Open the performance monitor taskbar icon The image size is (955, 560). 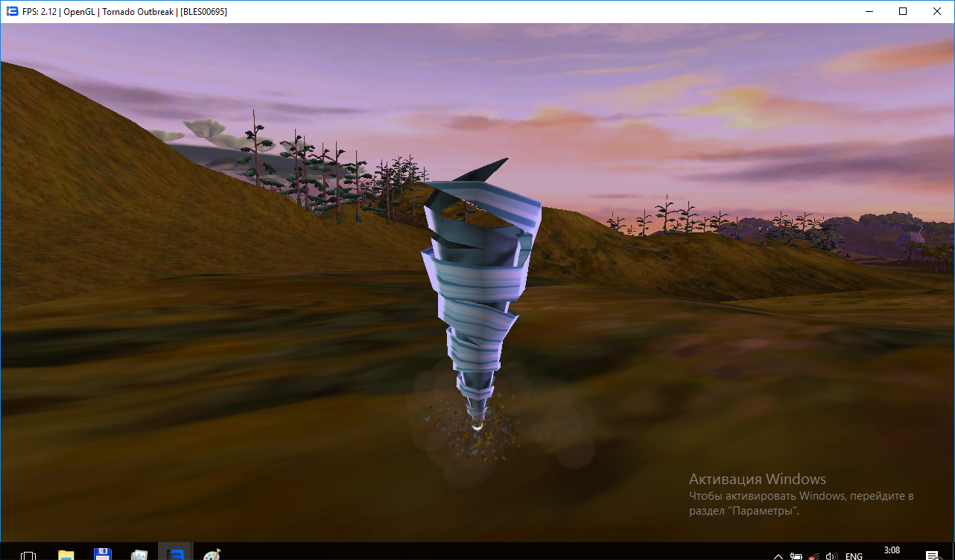tap(139, 555)
